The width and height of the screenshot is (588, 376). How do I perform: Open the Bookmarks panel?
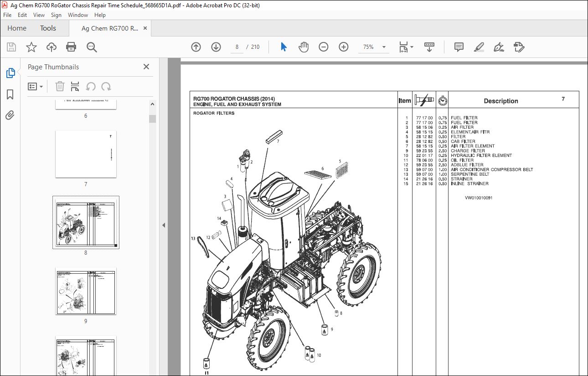10,94
